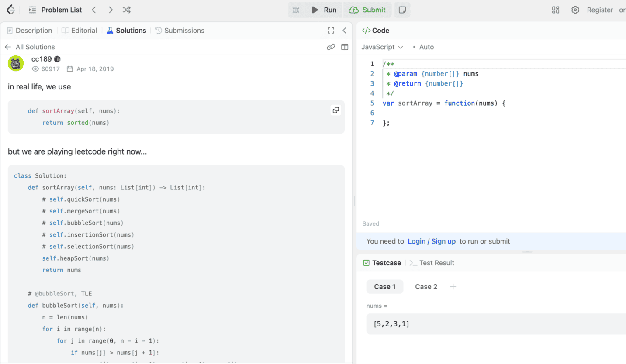Copy solution link icon
The width and height of the screenshot is (626, 364).
tap(331, 47)
